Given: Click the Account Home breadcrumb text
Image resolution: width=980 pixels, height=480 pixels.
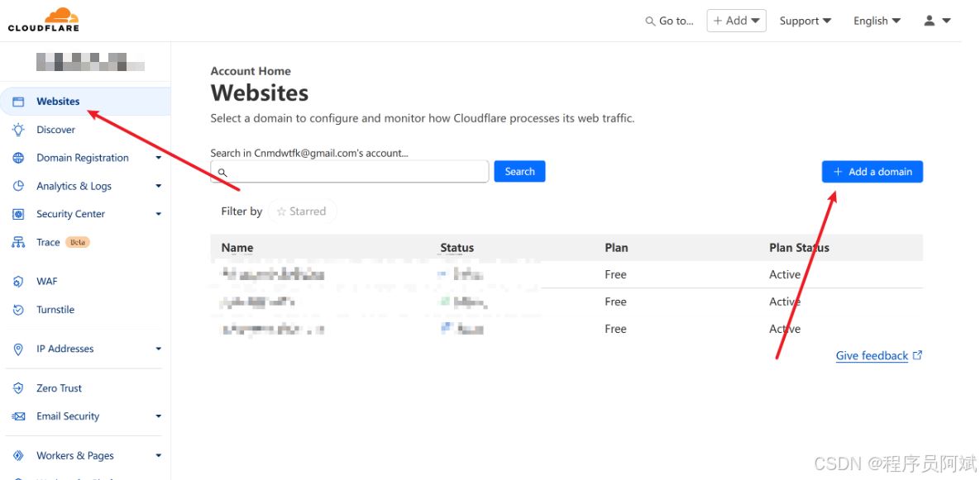Looking at the screenshot, I should coord(251,71).
